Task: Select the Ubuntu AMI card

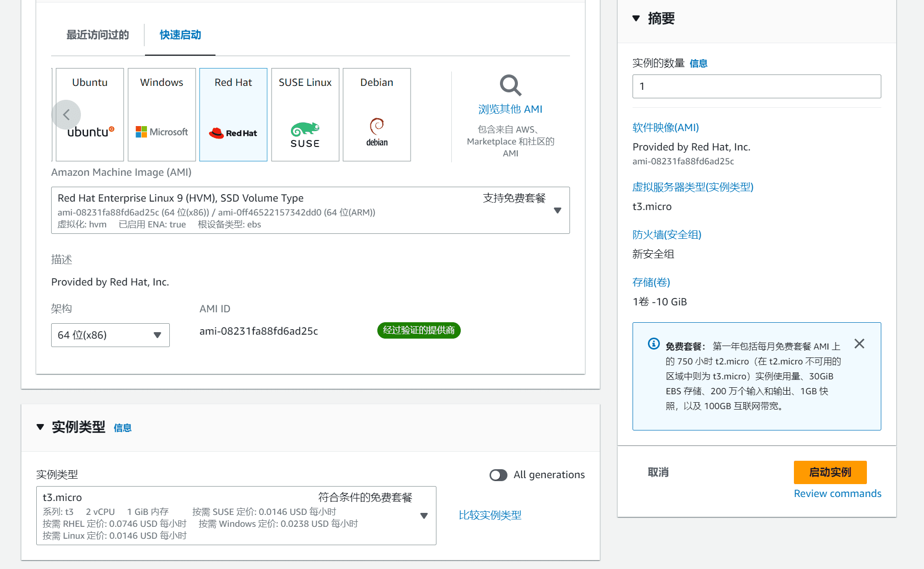Action: coord(89,114)
